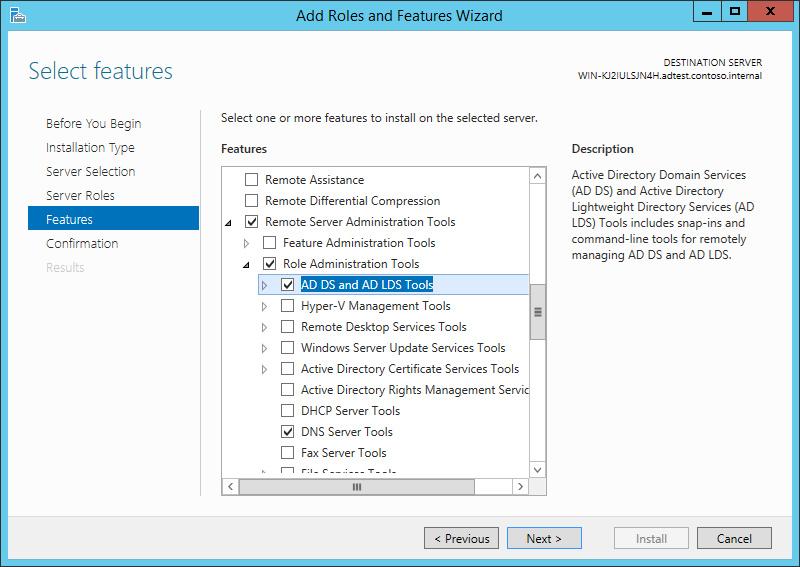Select the Remote Differential Compression label
This screenshot has height=567, width=800.
pos(353,201)
